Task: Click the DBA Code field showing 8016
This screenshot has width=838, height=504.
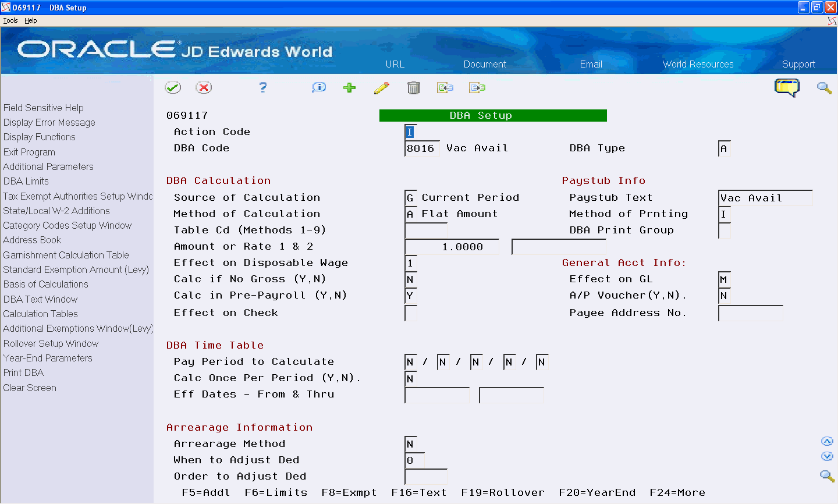Action: [421, 148]
